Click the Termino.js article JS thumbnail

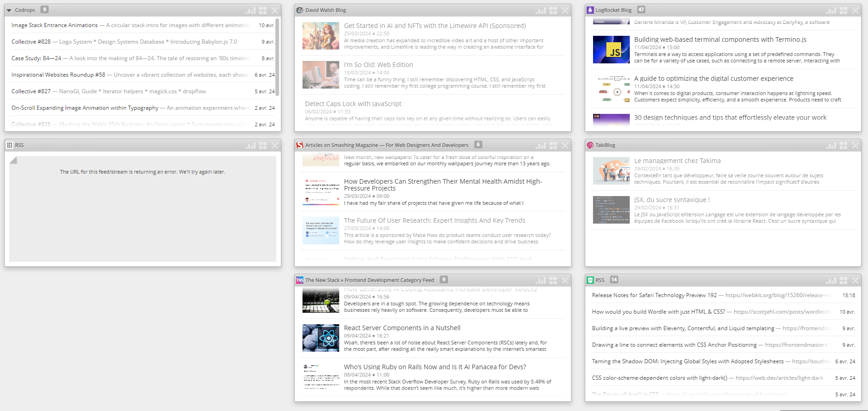coord(611,50)
